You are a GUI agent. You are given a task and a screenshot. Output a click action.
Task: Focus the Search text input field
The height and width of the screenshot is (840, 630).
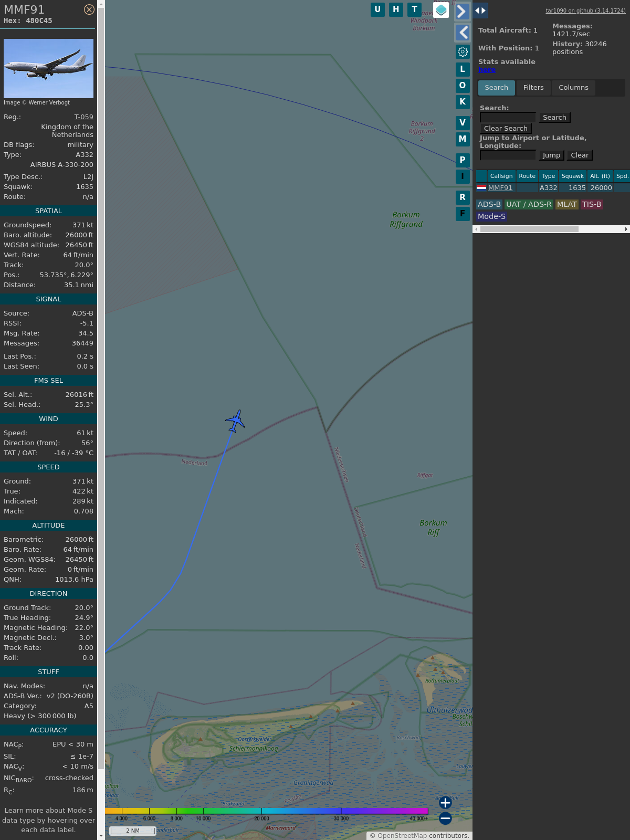(x=508, y=117)
